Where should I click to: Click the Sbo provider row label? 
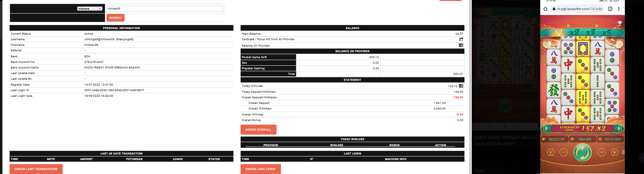point(244,63)
